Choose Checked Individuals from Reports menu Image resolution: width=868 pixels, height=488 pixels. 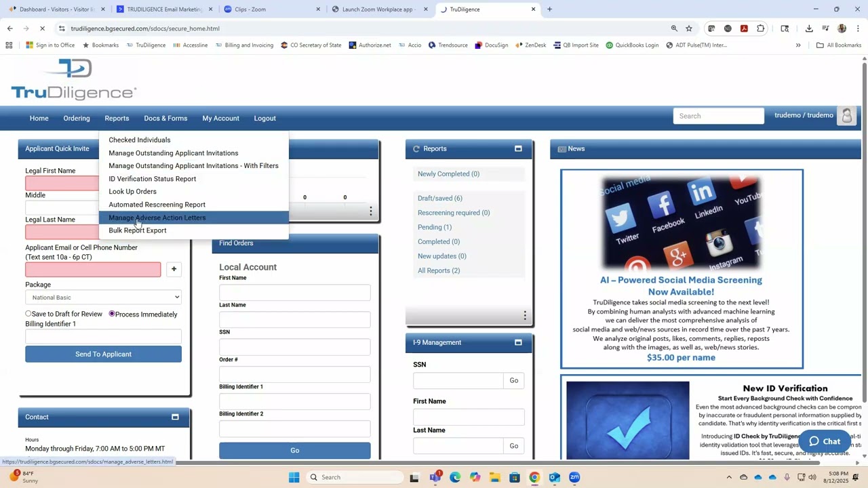pyautogui.click(x=140, y=140)
